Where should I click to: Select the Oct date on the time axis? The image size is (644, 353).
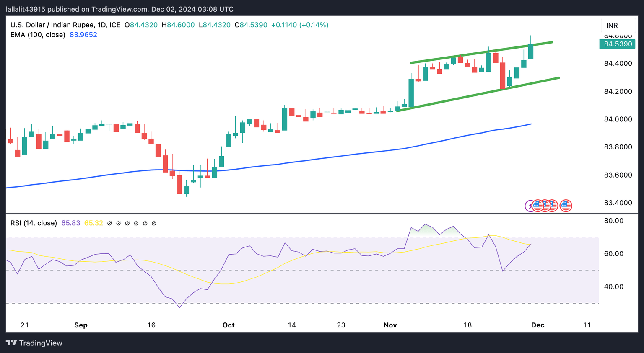pyautogui.click(x=229, y=325)
